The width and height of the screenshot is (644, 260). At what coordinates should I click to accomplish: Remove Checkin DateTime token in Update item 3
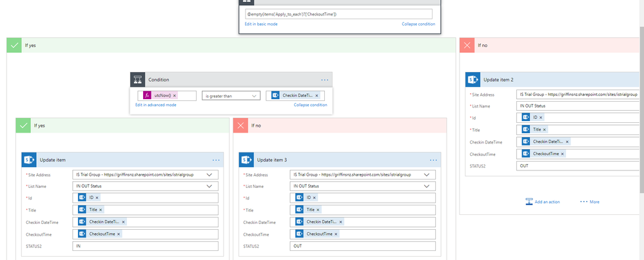[x=340, y=222]
